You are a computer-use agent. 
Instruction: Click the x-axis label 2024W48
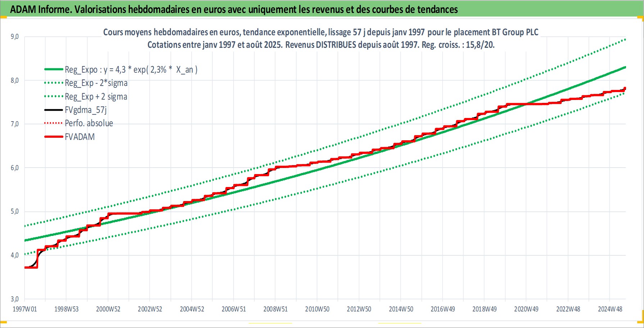coord(610,309)
